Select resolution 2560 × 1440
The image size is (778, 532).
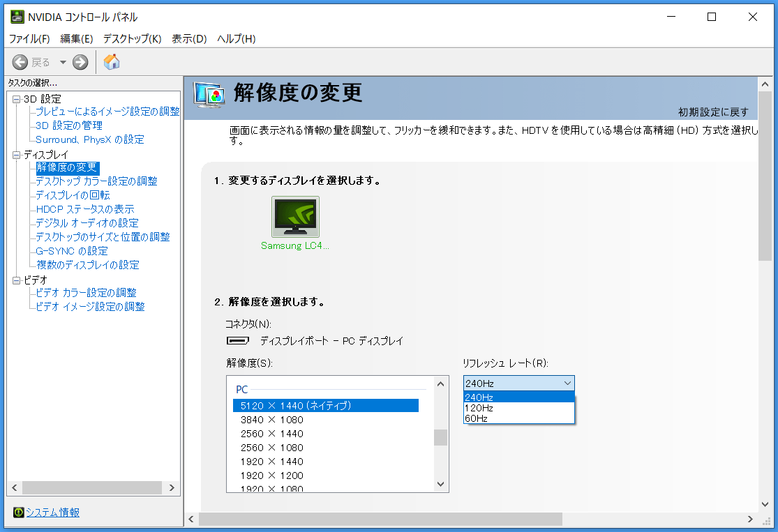click(x=325, y=433)
